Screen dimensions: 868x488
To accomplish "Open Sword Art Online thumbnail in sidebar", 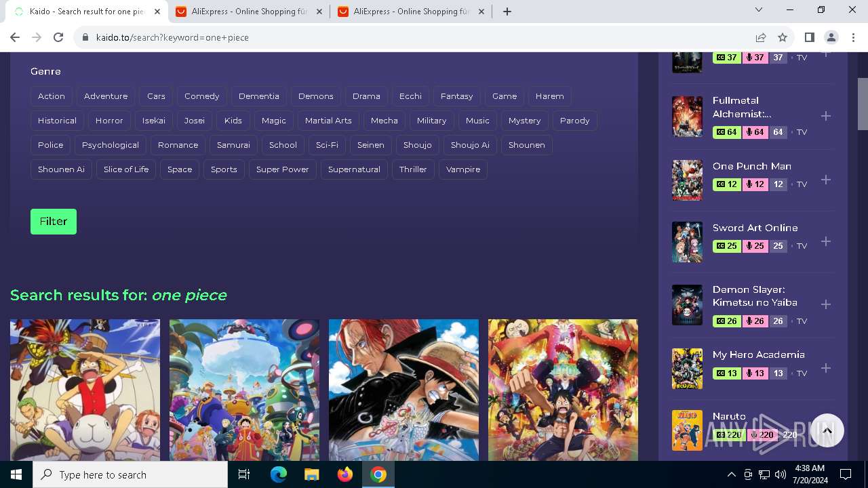I will 687,242.
